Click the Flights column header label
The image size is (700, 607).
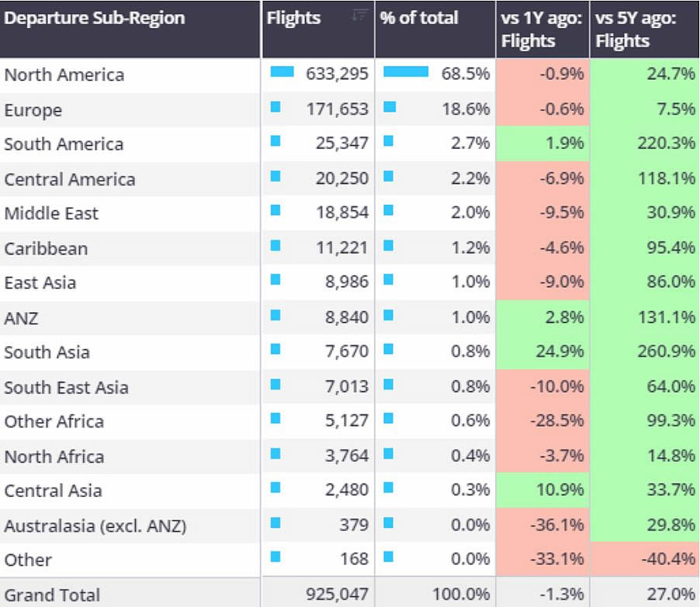(293, 18)
